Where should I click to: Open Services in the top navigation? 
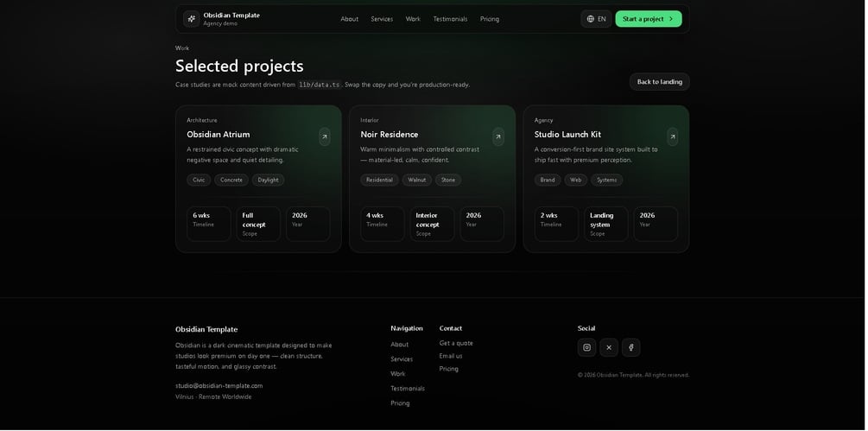382,19
